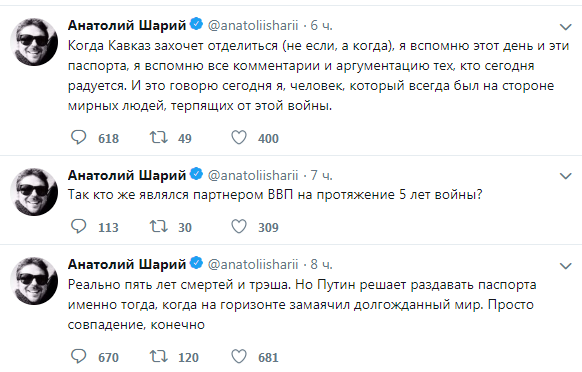Open @anatoliisharii handle on second tweet
The height and width of the screenshot is (372, 582).
253,175
